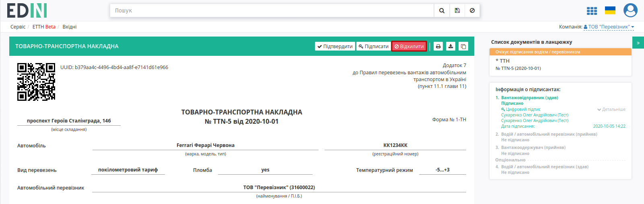Click Водій / автомобільний перевізник (здав) entry
Image resolution: width=644 pixels, height=204 pixels.
tap(545, 167)
